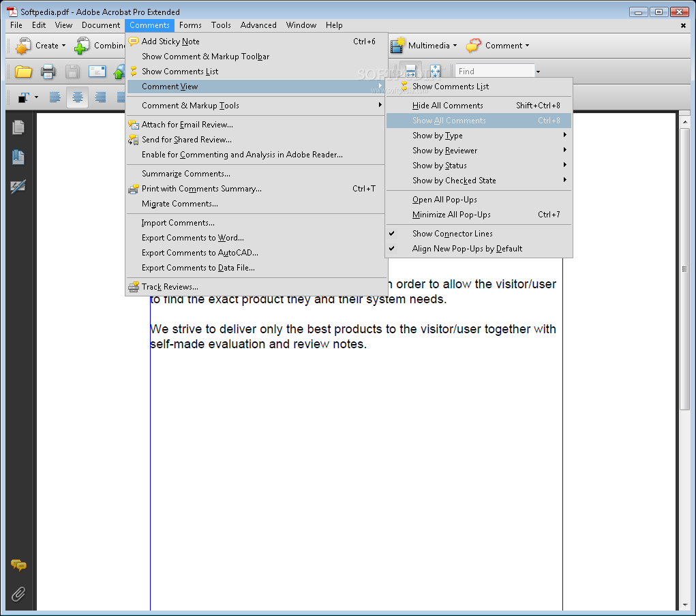
Task: Expand the Show by Reviewer submenu
Action: 479,151
